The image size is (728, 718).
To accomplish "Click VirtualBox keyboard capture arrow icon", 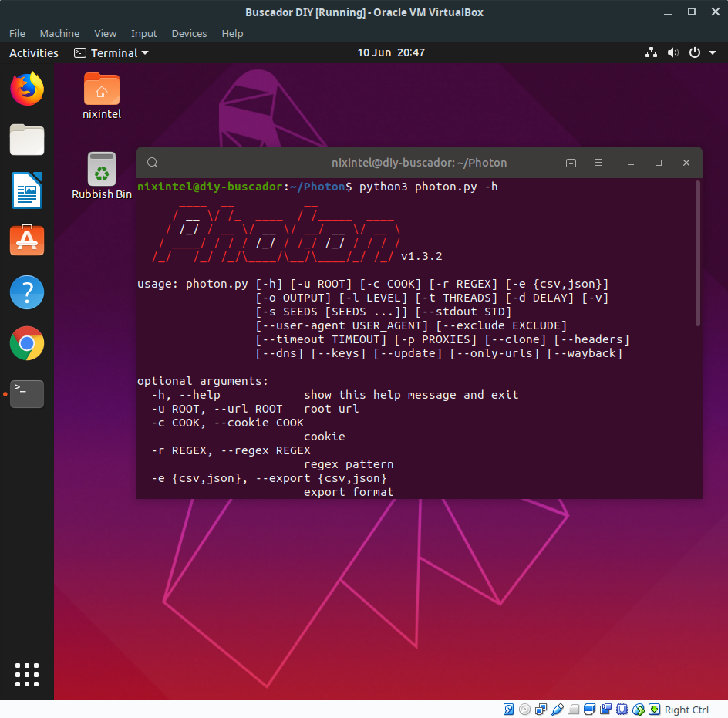I will coord(654,710).
